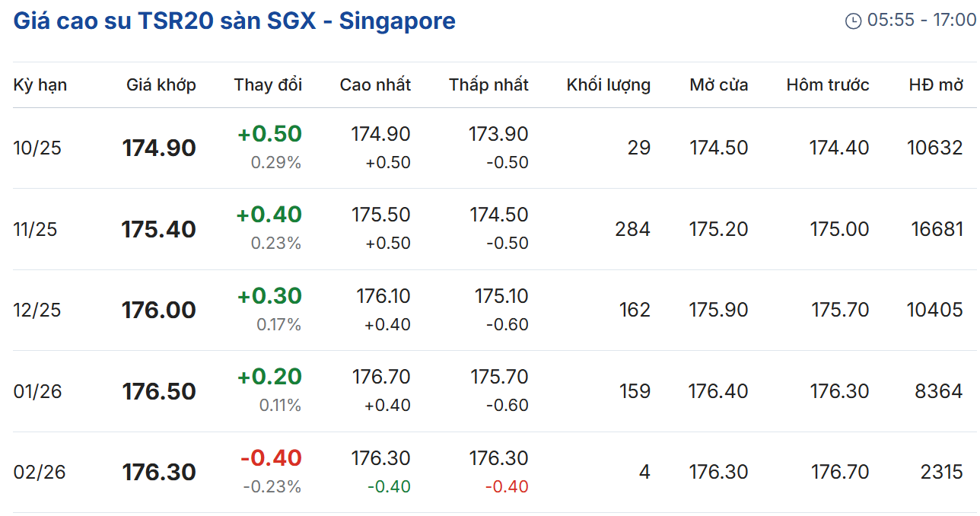980x516 pixels.
Task: Click the 'HĐ mở' column header
Action: (x=936, y=84)
